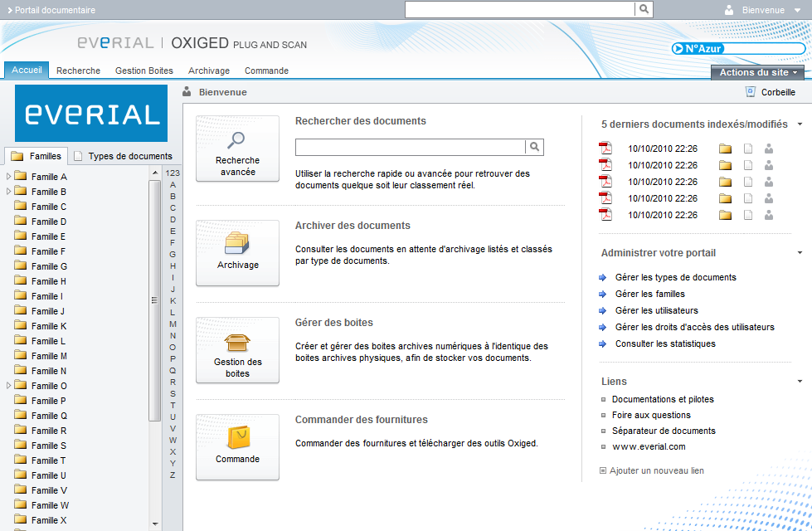
Task: Open Documentations et pilotes link
Action: [663, 399]
